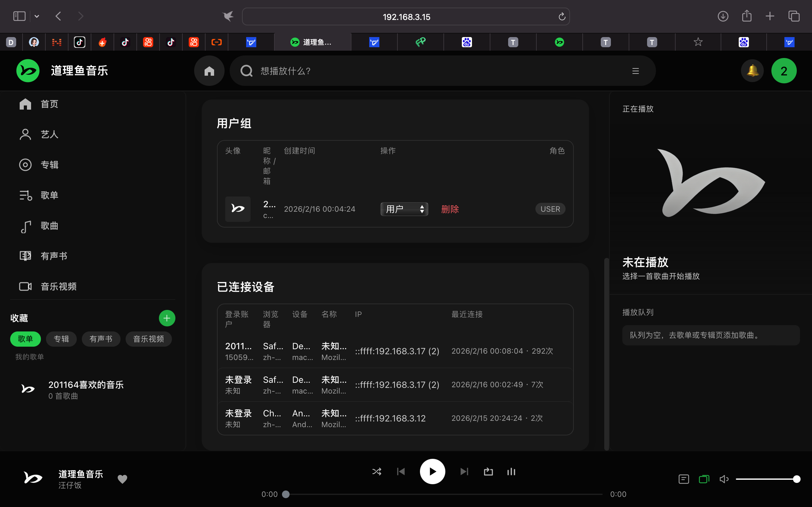The image size is (812, 507).
Task: Mute the audio with the speaker icon
Action: [x=724, y=479]
